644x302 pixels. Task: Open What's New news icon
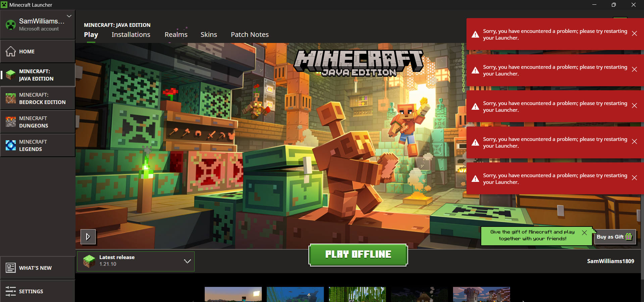click(x=11, y=268)
